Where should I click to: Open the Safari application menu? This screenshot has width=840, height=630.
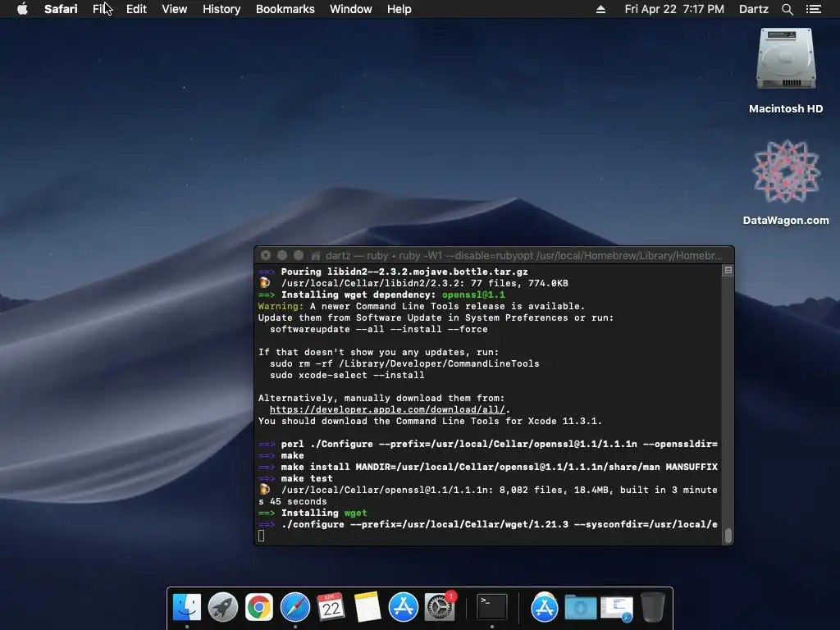61,9
